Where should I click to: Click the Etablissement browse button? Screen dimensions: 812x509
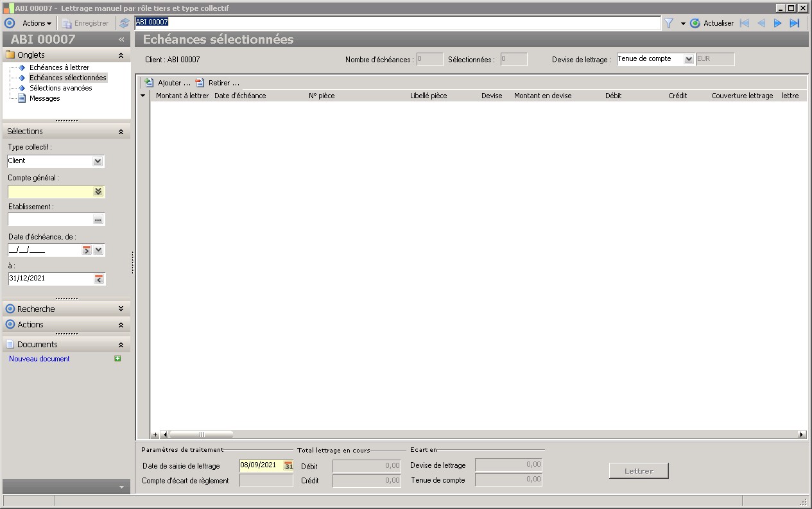[98, 220]
